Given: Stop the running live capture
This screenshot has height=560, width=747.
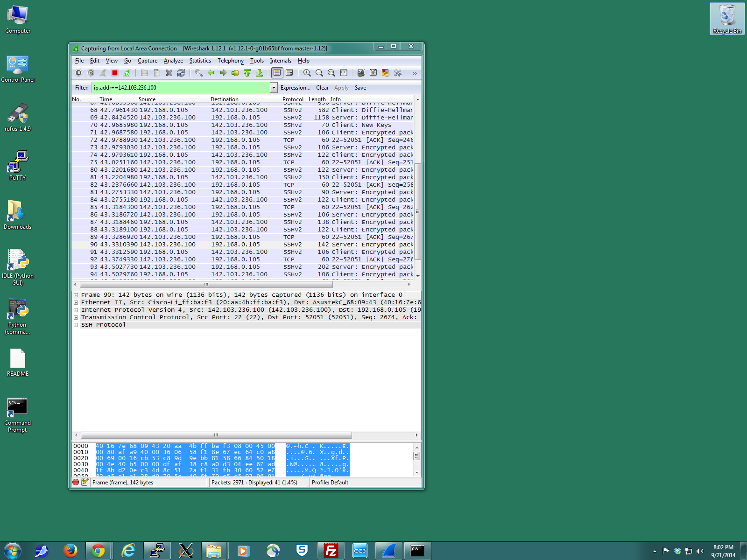Looking at the screenshot, I should click(x=115, y=73).
